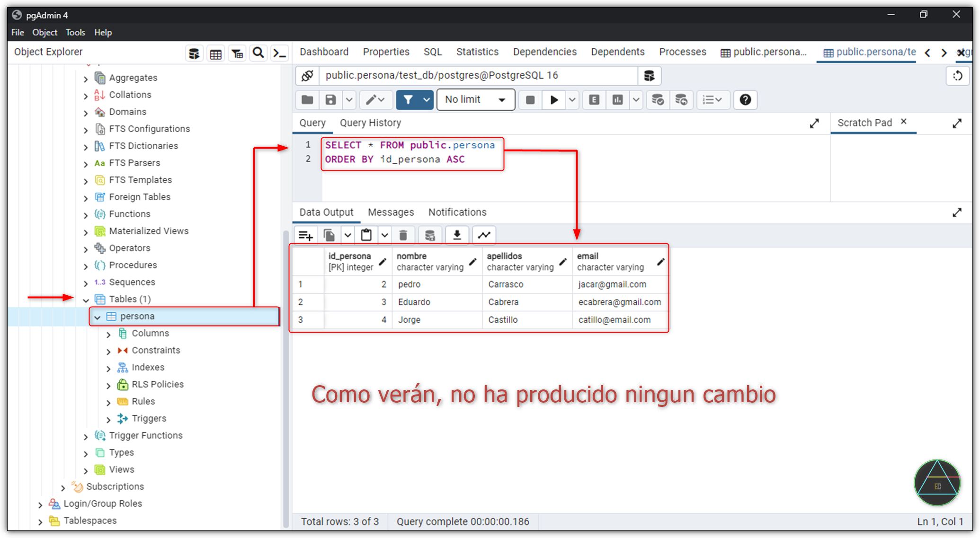The width and height of the screenshot is (980, 538).
Task: Open the Help menu
Action: pyautogui.click(x=103, y=32)
